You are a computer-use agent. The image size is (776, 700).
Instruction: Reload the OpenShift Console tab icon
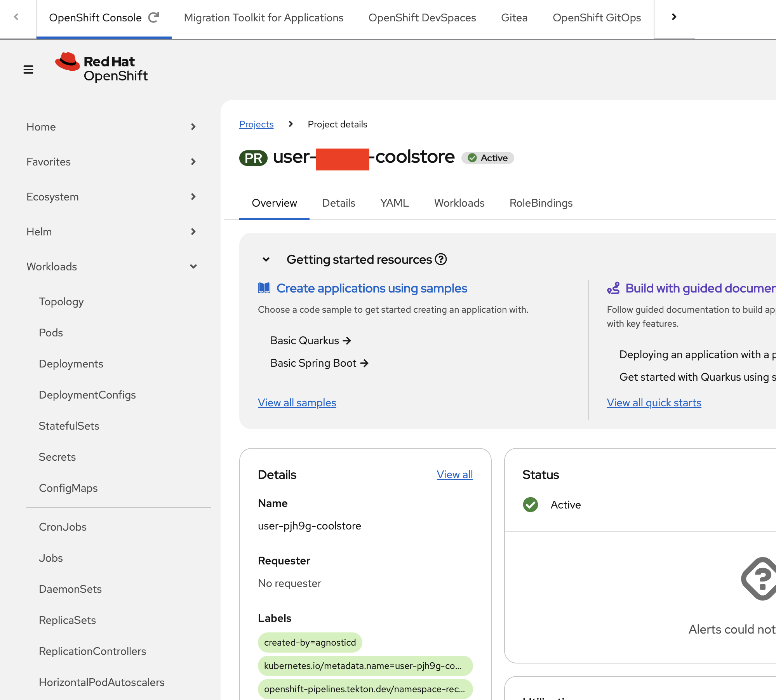point(154,17)
